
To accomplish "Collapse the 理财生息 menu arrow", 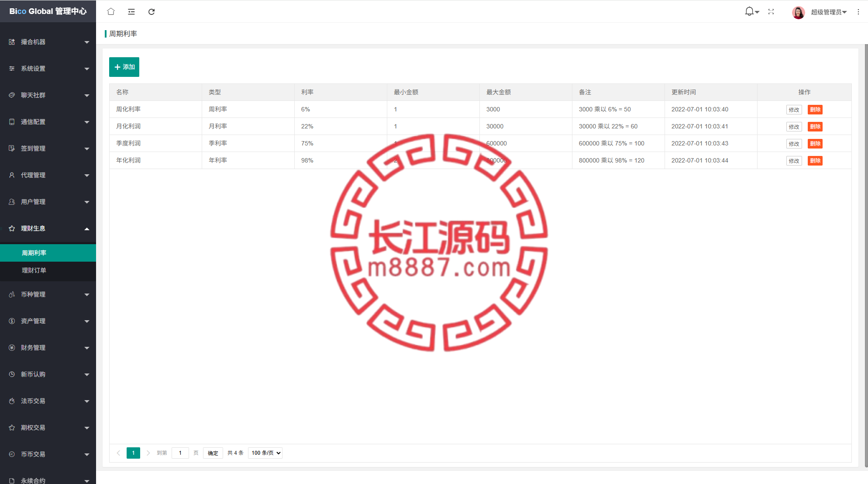I will (x=87, y=229).
